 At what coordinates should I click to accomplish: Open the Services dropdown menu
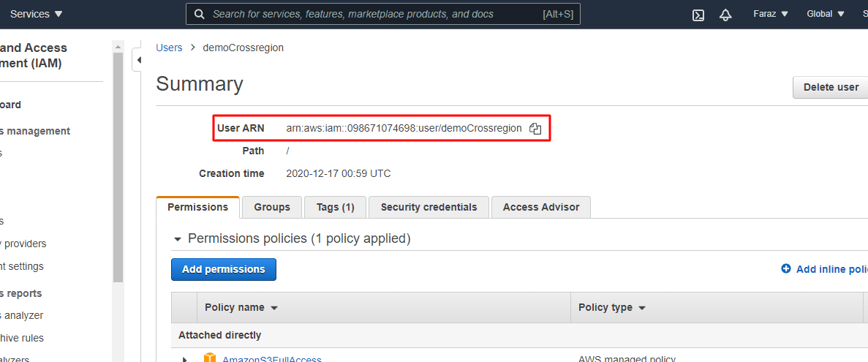37,15
